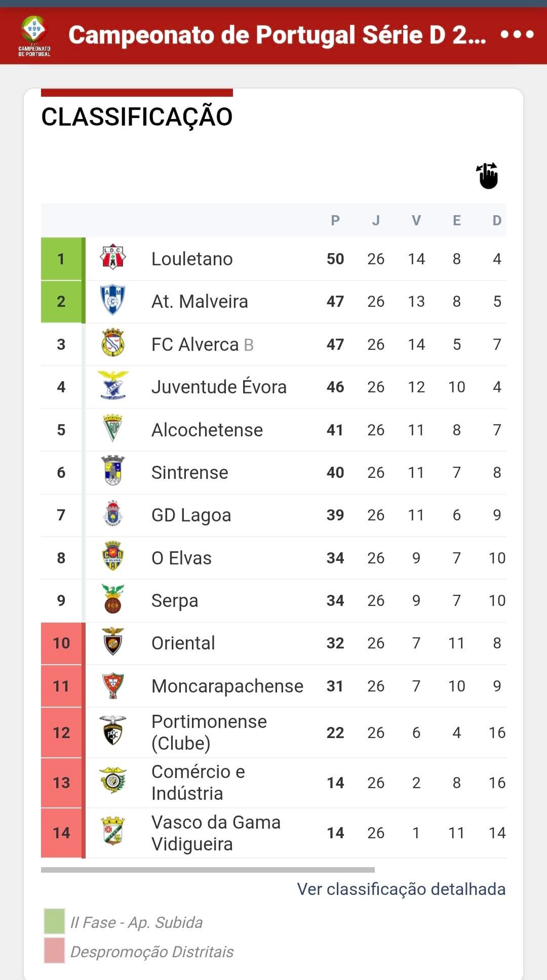Click the red Despromoção Distritais swatch
The width and height of the screenshot is (547, 980).
[x=54, y=950]
